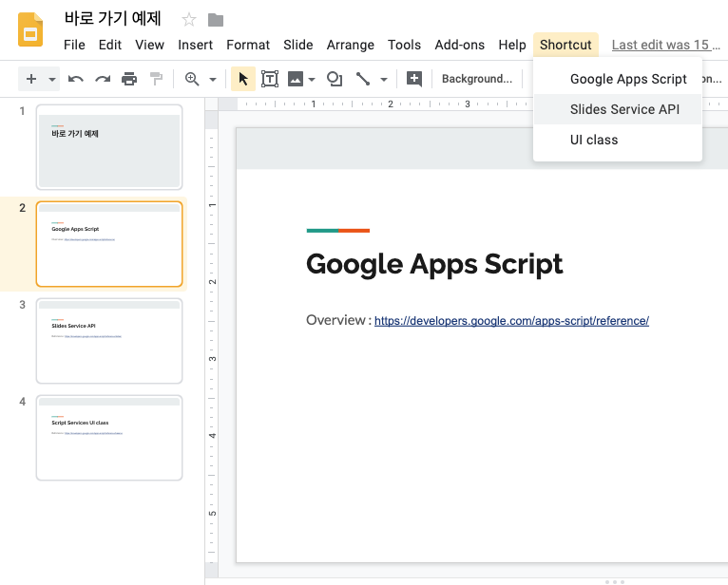Click the Google Apps Script slide heading
This screenshot has width=728, height=585.
click(x=434, y=264)
